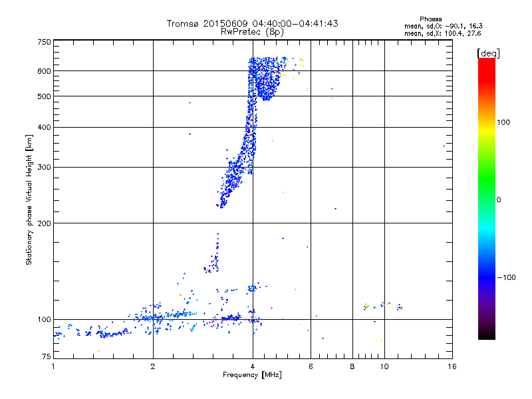Click the colorbar tick label '-100'
The image size is (532, 399).
coord(506,277)
